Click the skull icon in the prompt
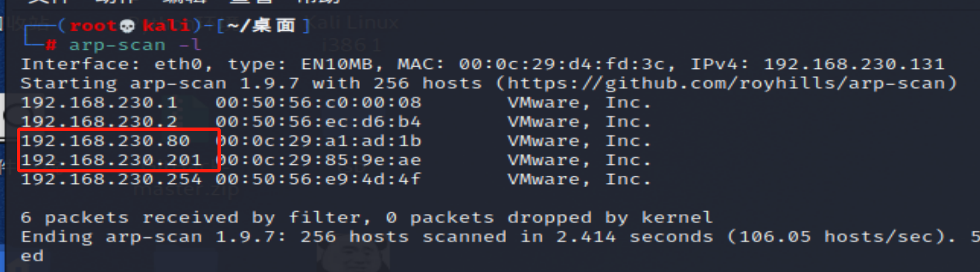This screenshot has height=272, width=980. pos(127,26)
